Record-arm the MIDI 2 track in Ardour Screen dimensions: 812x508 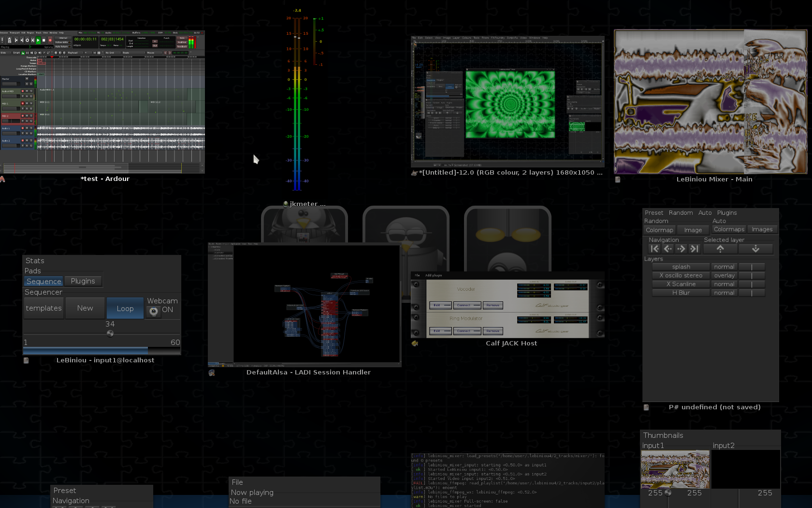[x=23, y=116]
